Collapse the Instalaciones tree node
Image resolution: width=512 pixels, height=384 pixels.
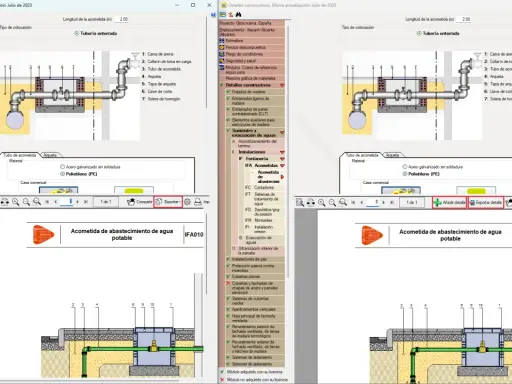coord(282,152)
